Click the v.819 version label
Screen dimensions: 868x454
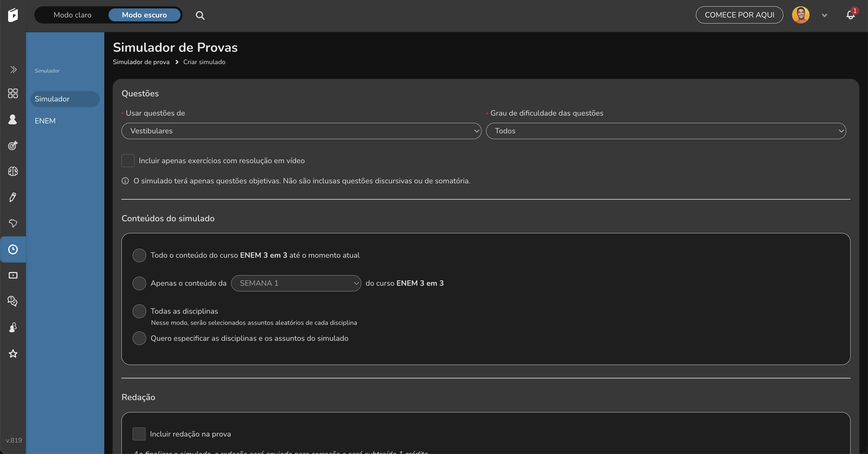(14, 440)
